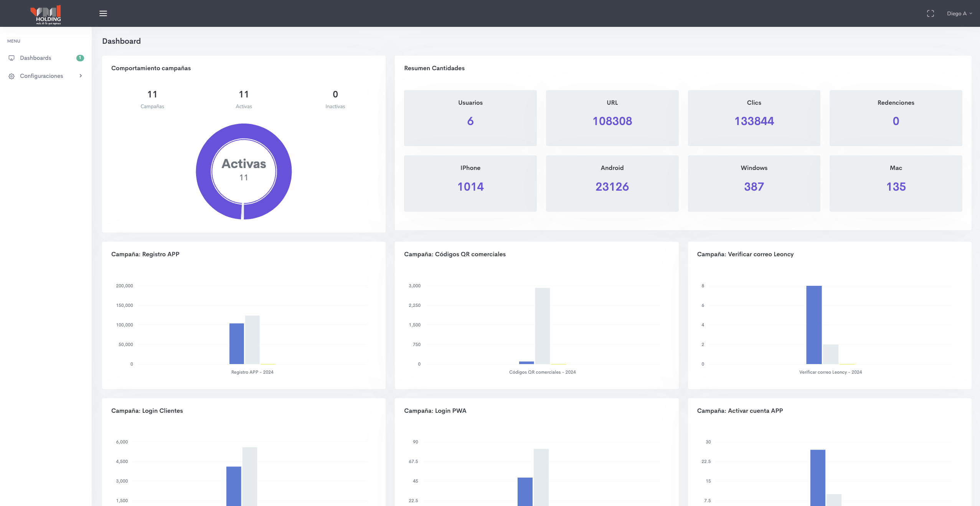Select the Clics card showing 133844
The image size is (980, 506).
point(754,118)
